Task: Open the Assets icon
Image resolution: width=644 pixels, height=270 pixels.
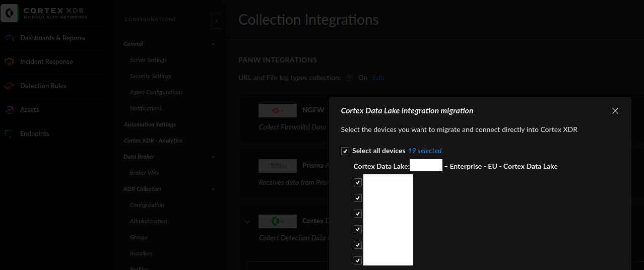Action: [x=9, y=110]
